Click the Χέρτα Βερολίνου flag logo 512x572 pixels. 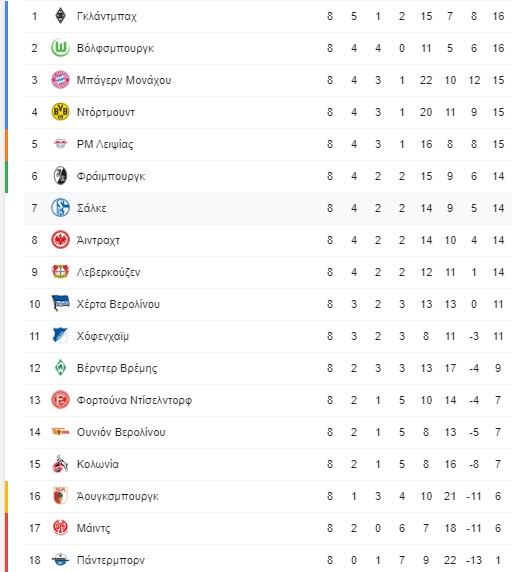point(60,304)
